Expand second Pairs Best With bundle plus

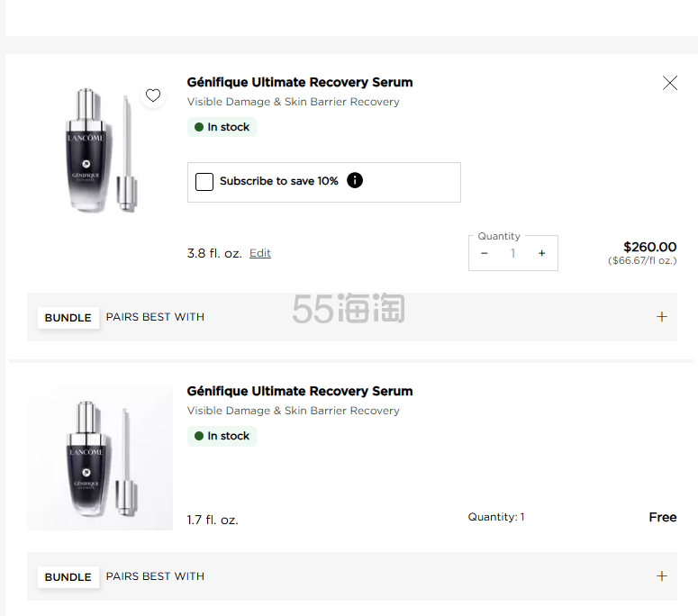point(661,576)
